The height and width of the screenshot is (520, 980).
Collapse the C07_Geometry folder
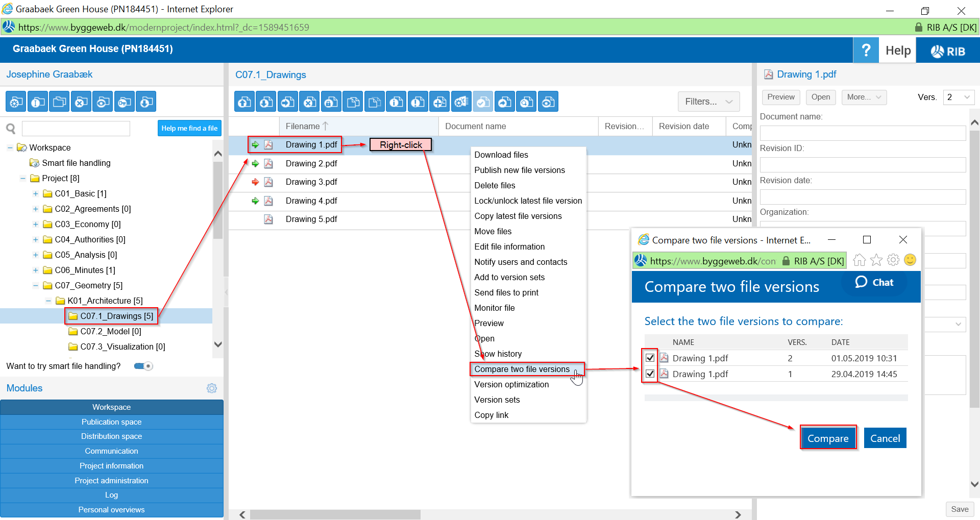pos(36,285)
